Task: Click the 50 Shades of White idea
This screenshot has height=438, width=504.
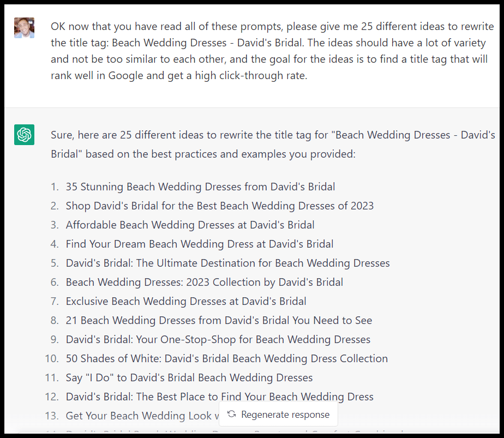Action: pyautogui.click(x=226, y=358)
